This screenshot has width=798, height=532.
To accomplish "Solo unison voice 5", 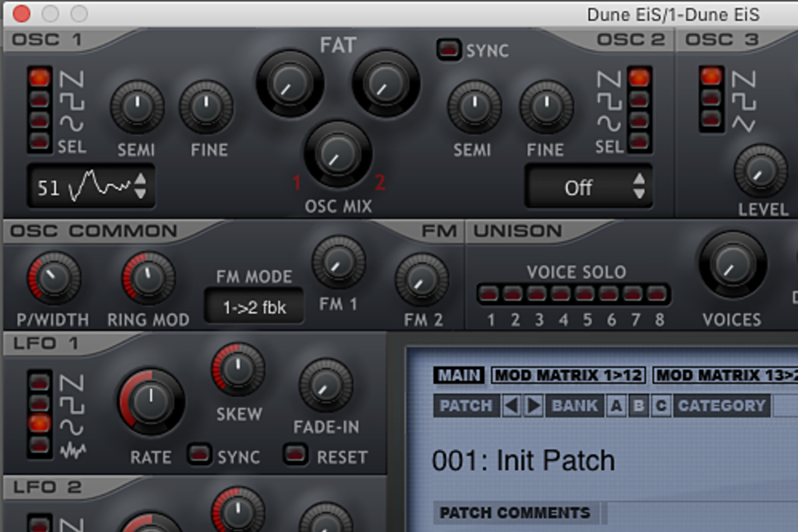I will tap(585, 294).
